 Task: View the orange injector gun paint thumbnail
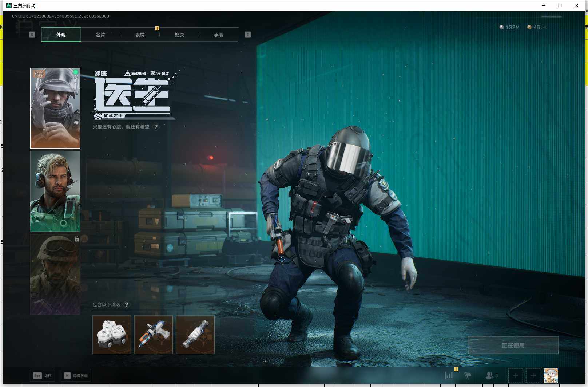point(154,335)
